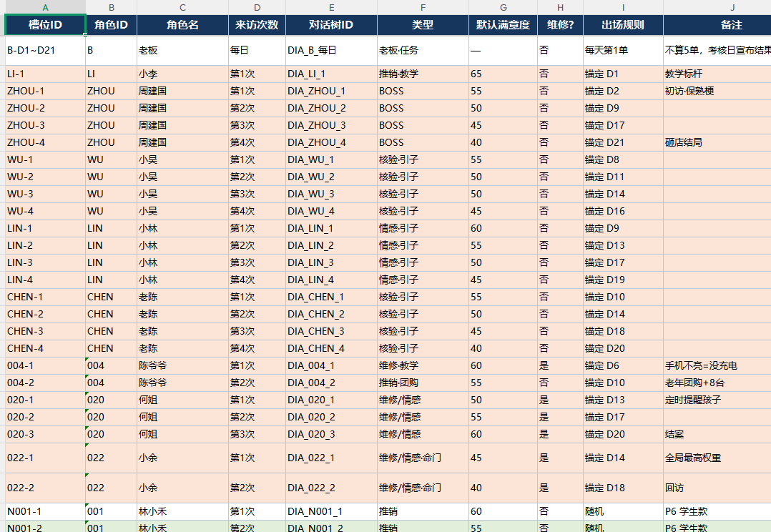Select the 推销·团购 type cell
The height and width of the screenshot is (532, 771).
pyautogui.click(x=423, y=383)
